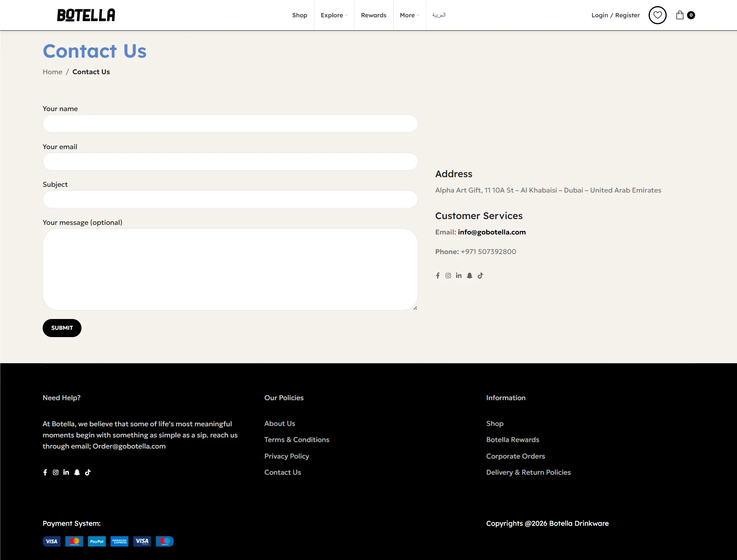Viewport: 737px width, 560px height.
Task: Click the PayPal payment badge
Action: (97, 541)
